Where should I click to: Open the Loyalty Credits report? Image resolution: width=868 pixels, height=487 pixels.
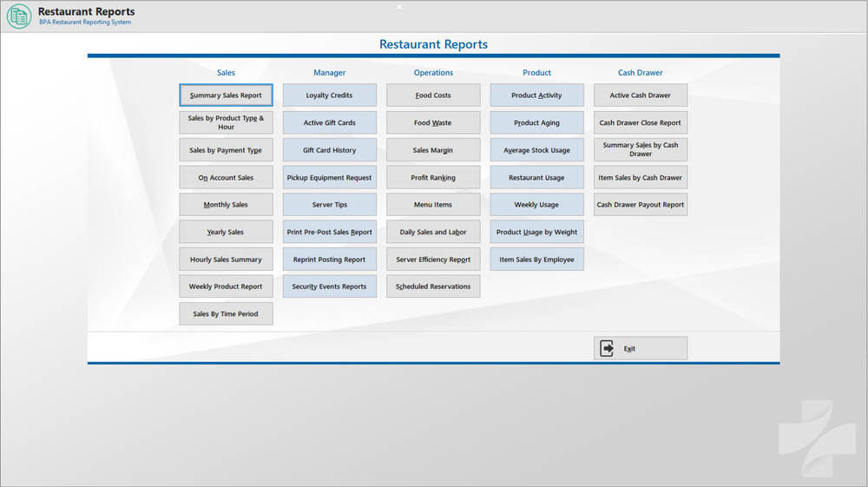pos(329,95)
